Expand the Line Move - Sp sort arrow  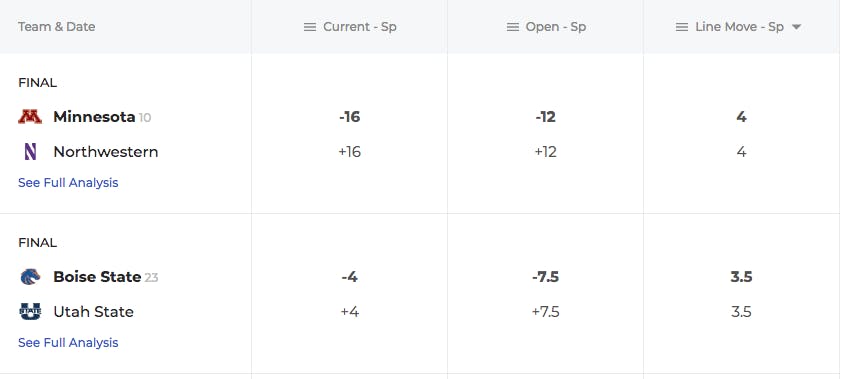(796, 27)
